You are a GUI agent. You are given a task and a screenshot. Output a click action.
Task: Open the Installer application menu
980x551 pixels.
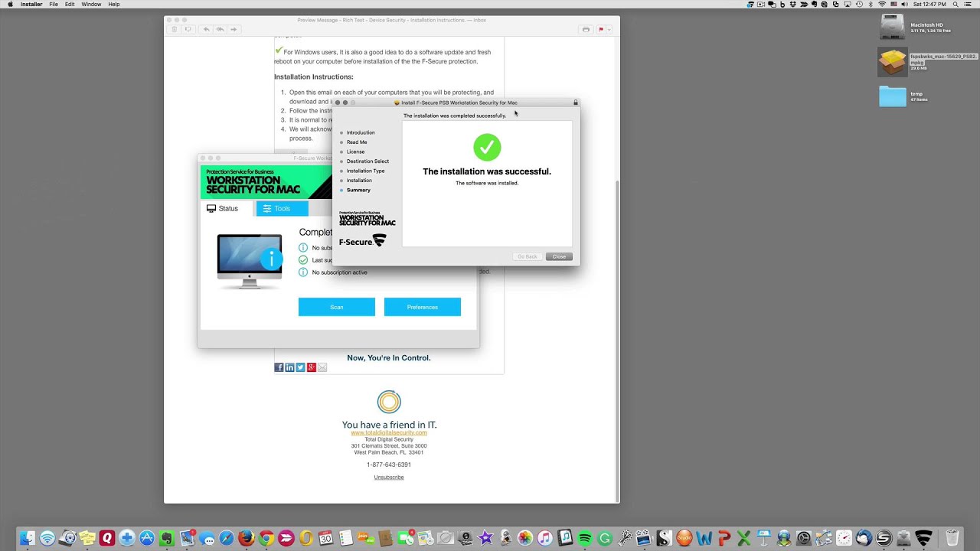coord(31,4)
